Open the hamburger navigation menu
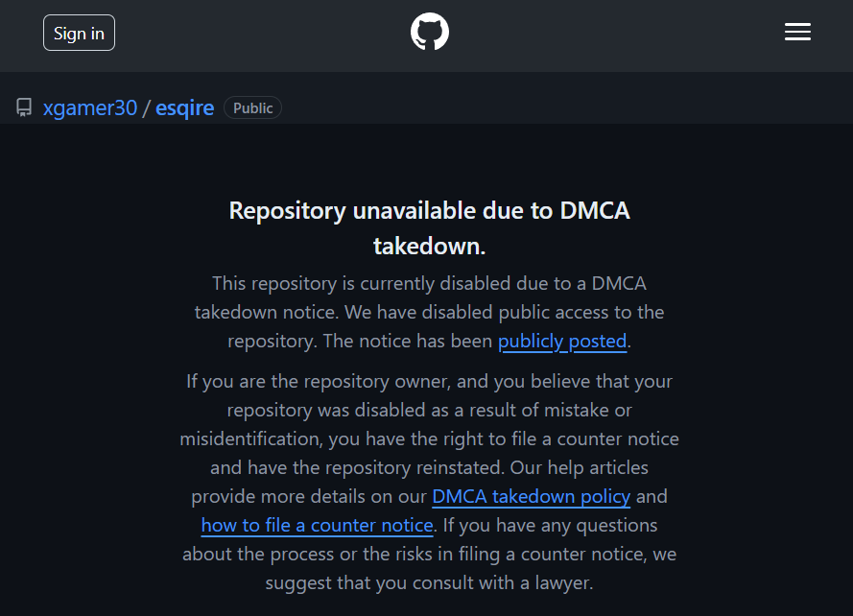The height and width of the screenshot is (616, 853). coord(797,32)
